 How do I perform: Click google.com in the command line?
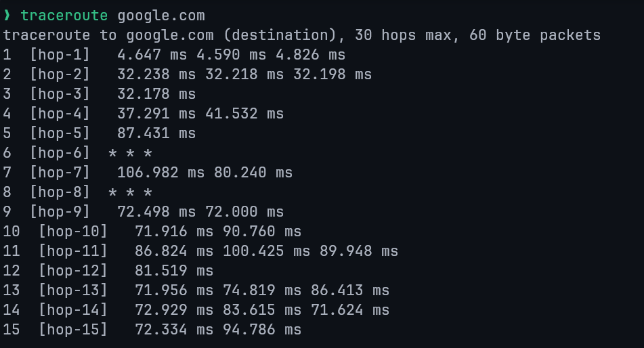point(160,15)
